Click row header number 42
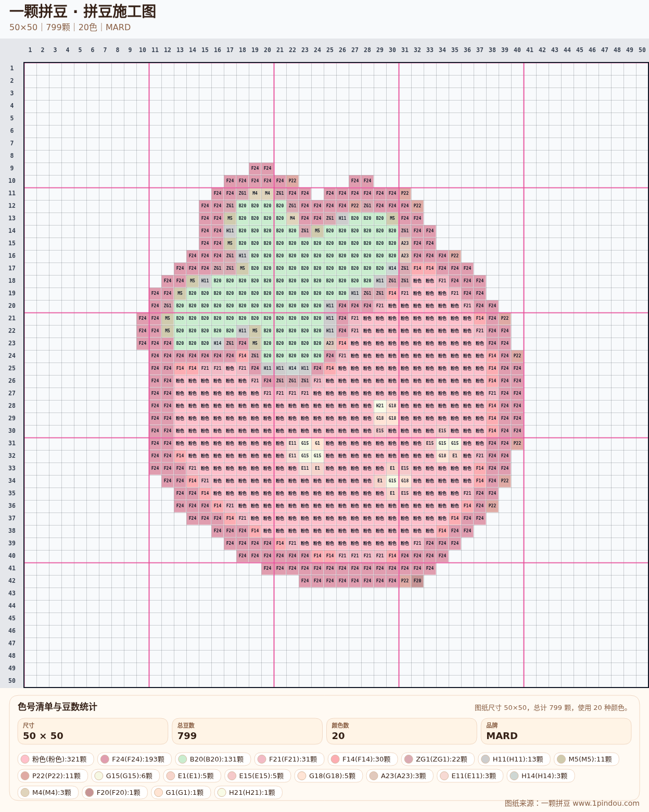Screen dimensions: 649x812 click(x=11, y=581)
